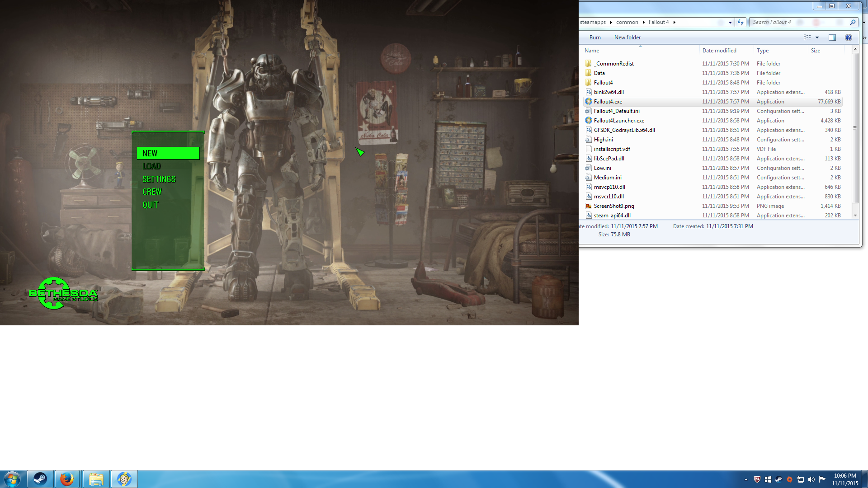Expand arrow after common breadcrumb

click(643, 22)
